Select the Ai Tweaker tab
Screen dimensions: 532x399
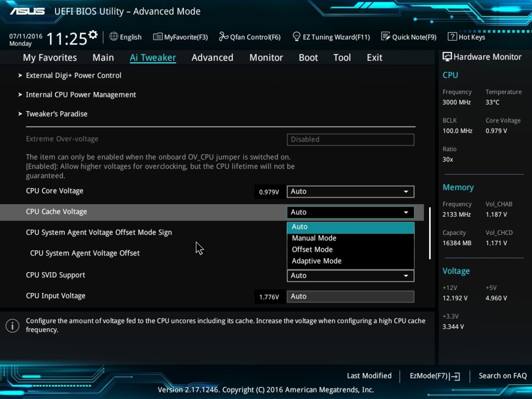click(x=153, y=58)
